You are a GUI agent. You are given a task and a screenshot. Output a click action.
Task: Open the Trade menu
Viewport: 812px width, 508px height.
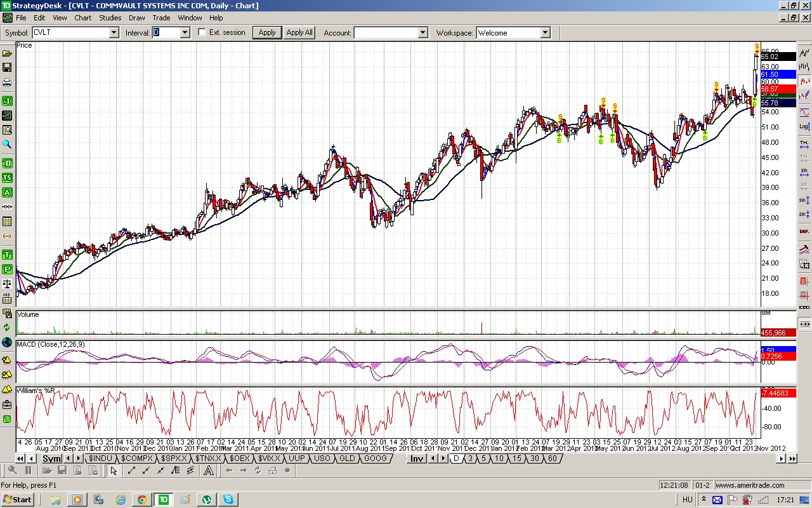click(x=161, y=18)
